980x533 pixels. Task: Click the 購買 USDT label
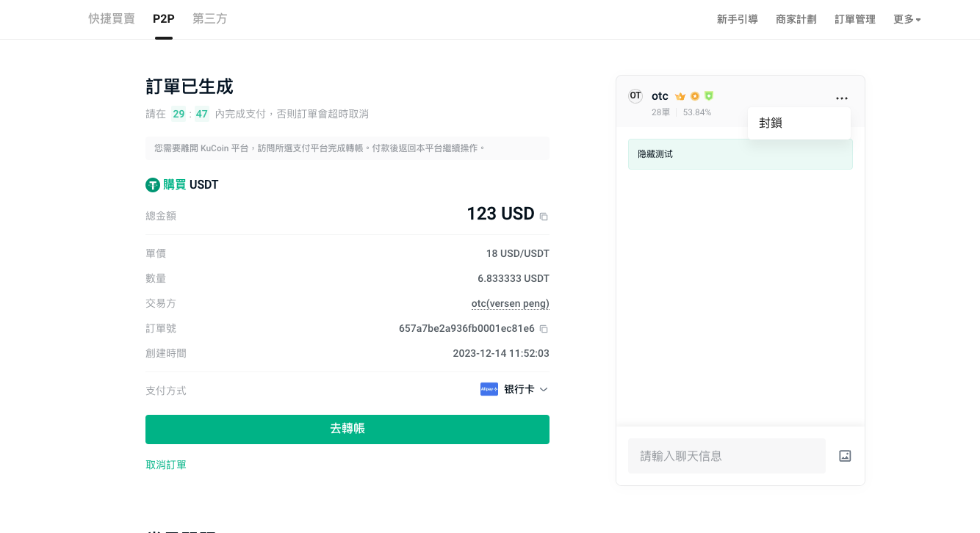191,185
